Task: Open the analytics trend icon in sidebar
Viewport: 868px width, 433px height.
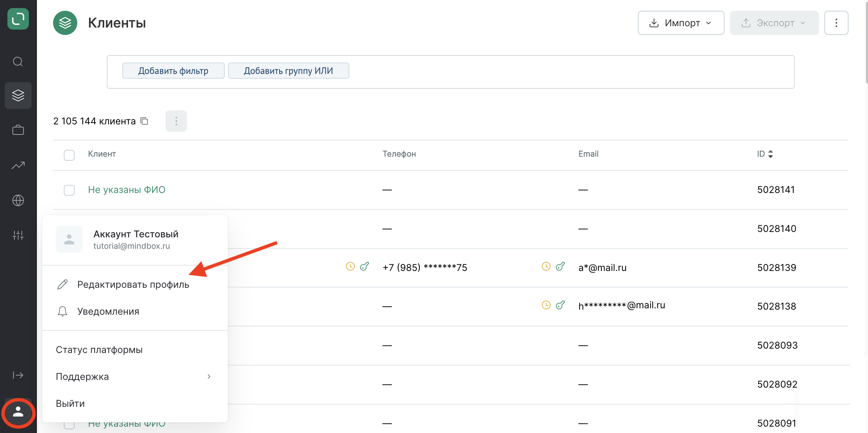Action: [x=18, y=165]
